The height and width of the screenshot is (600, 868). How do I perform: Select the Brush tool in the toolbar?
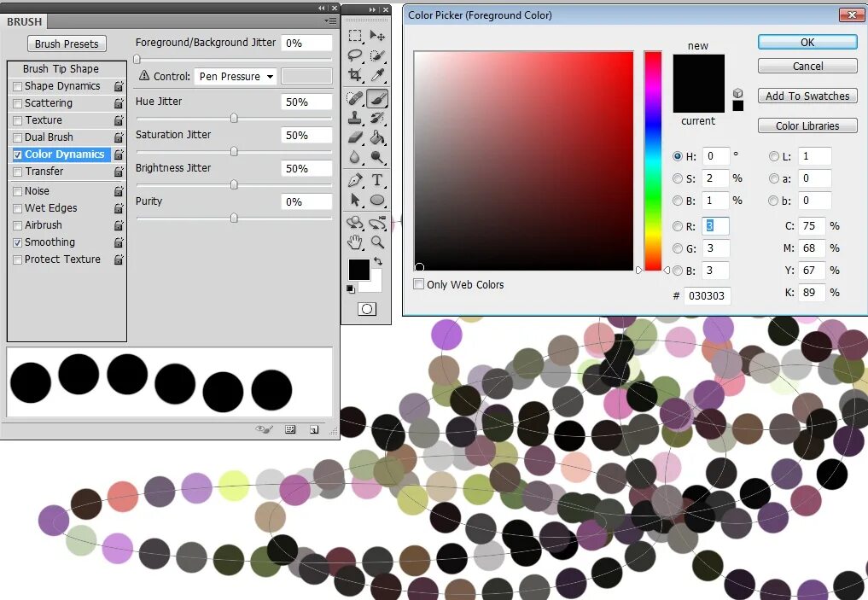pos(378,96)
